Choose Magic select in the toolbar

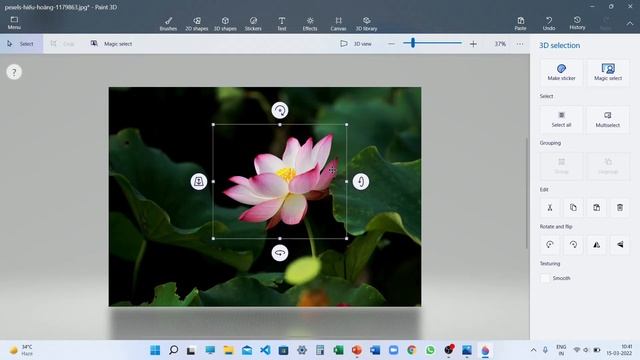[x=111, y=44]
